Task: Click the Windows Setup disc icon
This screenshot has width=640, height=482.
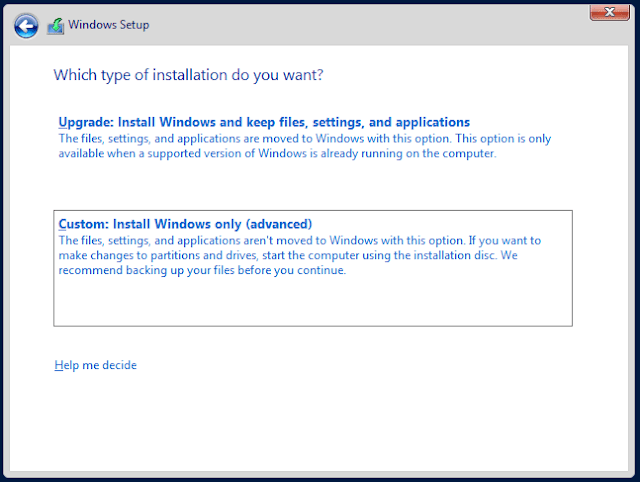Action: [x=56, y=26]
